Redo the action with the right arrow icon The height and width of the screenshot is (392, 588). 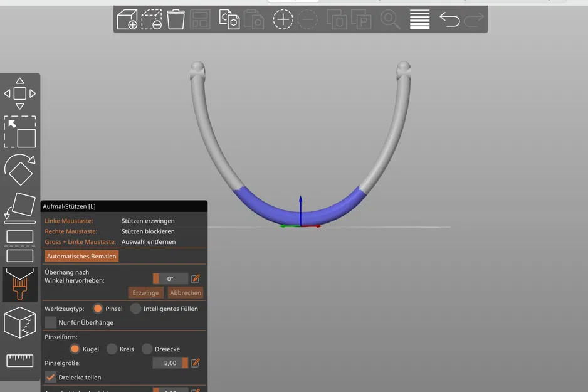pos(474,19)
